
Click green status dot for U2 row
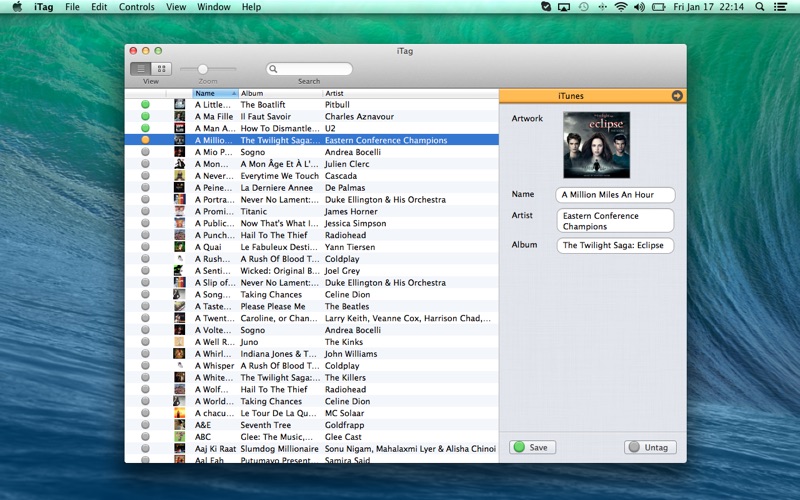tap(145, 128)
